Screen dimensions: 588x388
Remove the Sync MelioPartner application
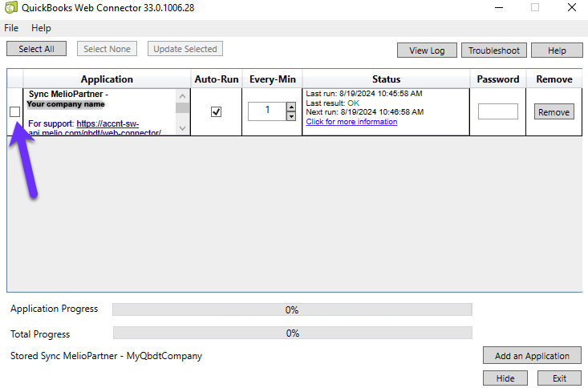554,111
